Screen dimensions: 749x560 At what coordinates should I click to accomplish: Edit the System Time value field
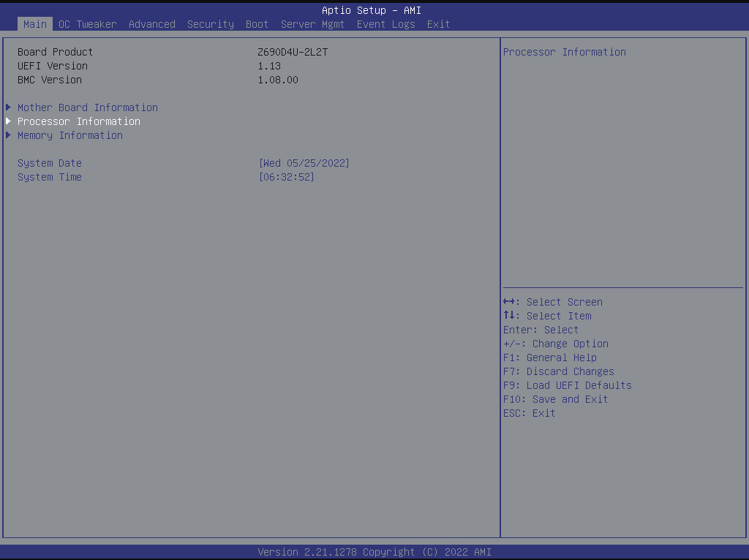pyautogui.click(x=286, y=177)
